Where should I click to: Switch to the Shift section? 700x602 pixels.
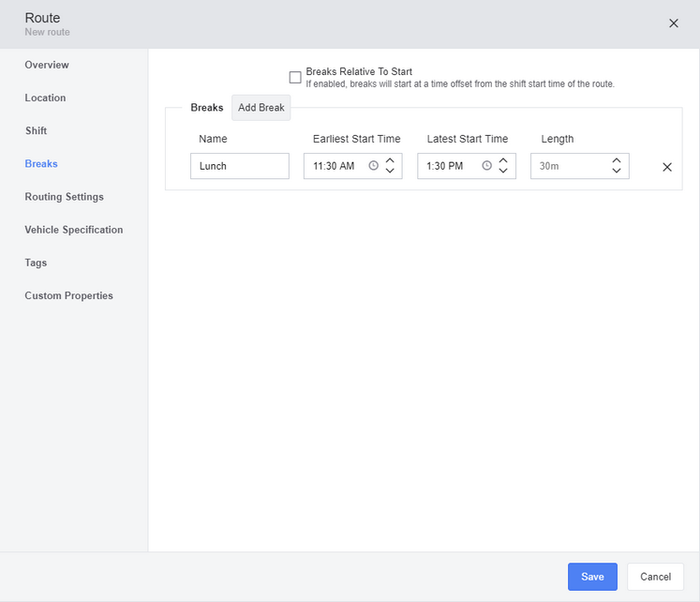point(37,131)
